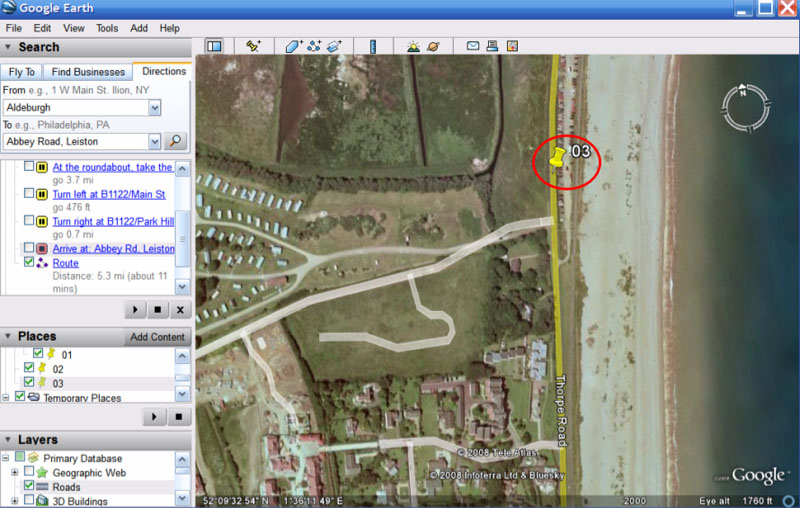
Task: Collapse the Places panel
Action: pyautogui.click(x=8, y=336)
